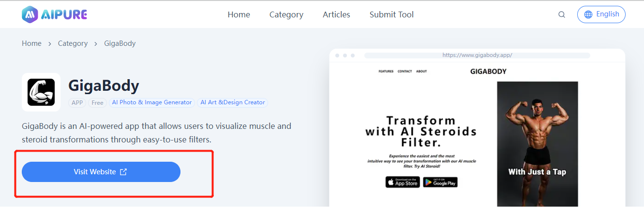644x210 pixels.
Task: Open AI Photo & Image Generator tag
Action: 152,102
